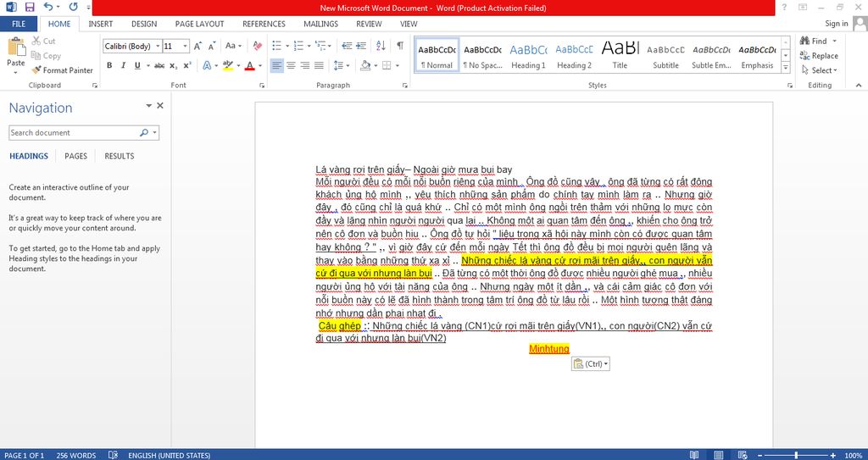Switch to the DESIGN ribbon tab
Image resolution: width=868 pixels, height=460 pixels.
(144, 24)
